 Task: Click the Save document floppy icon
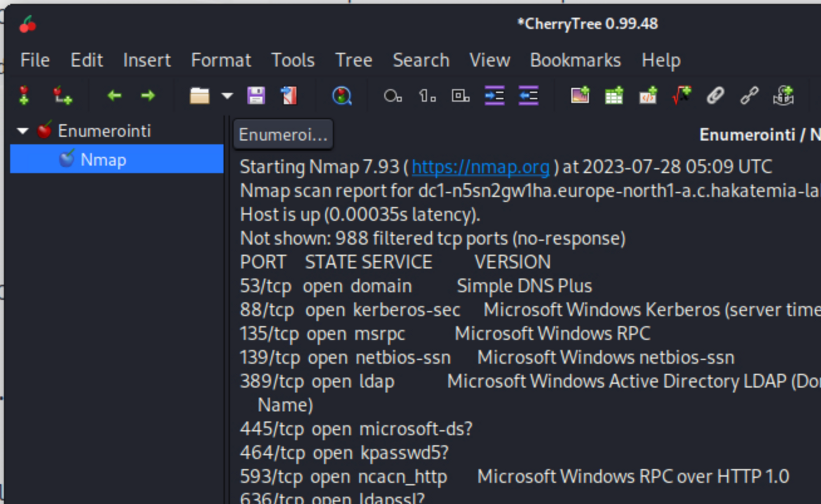[256, 96]
